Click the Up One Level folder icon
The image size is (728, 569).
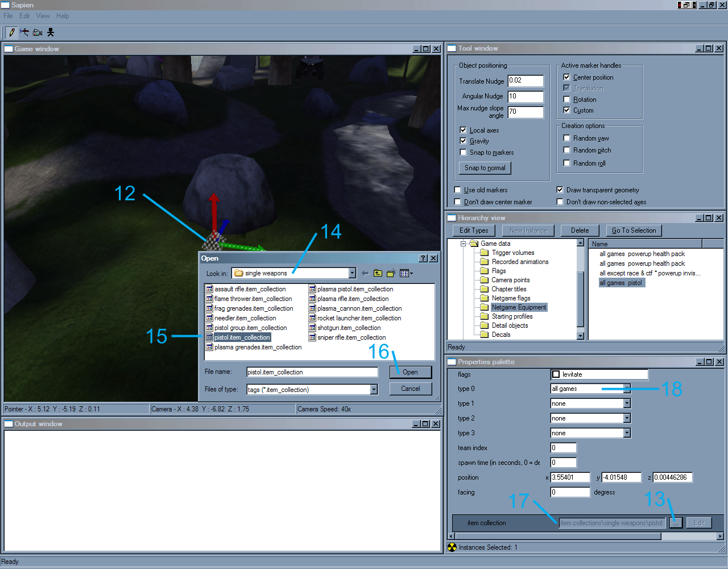(378, 274)
